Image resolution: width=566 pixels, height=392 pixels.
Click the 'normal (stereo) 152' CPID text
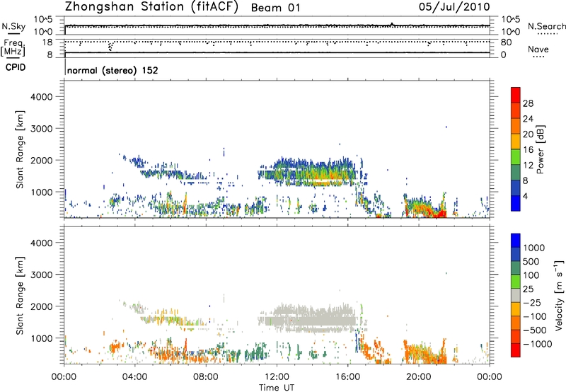[x=112, y=70]
